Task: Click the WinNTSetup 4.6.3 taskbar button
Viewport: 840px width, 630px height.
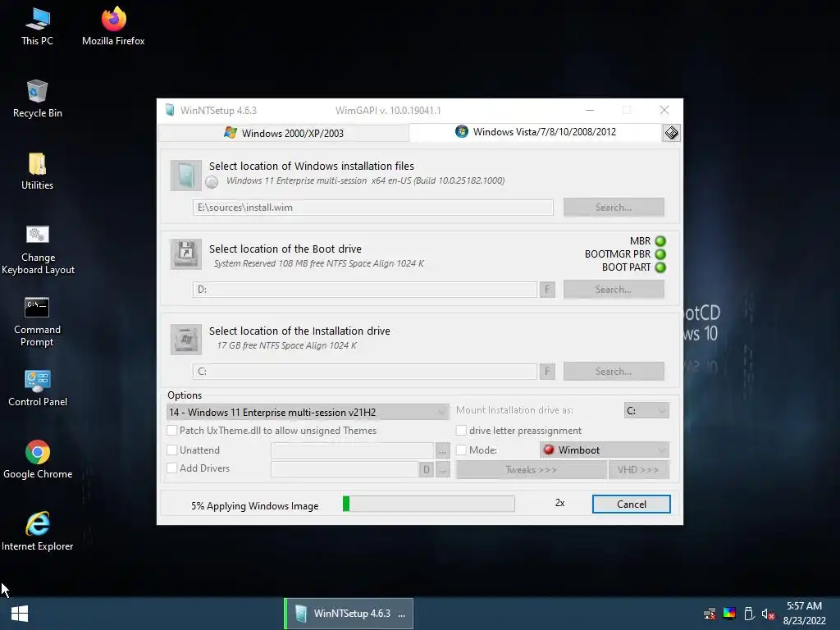Action: click(x=349, y=614)
